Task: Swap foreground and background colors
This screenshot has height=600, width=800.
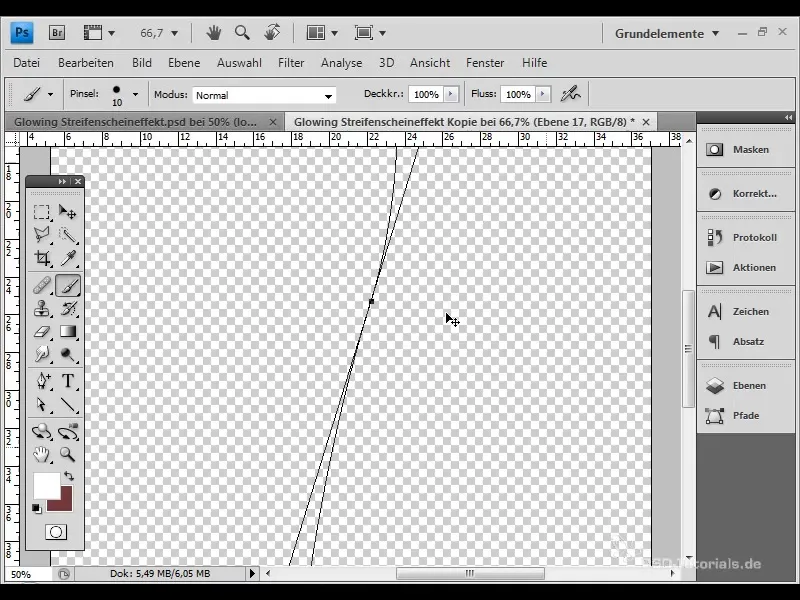Action: 69,476
